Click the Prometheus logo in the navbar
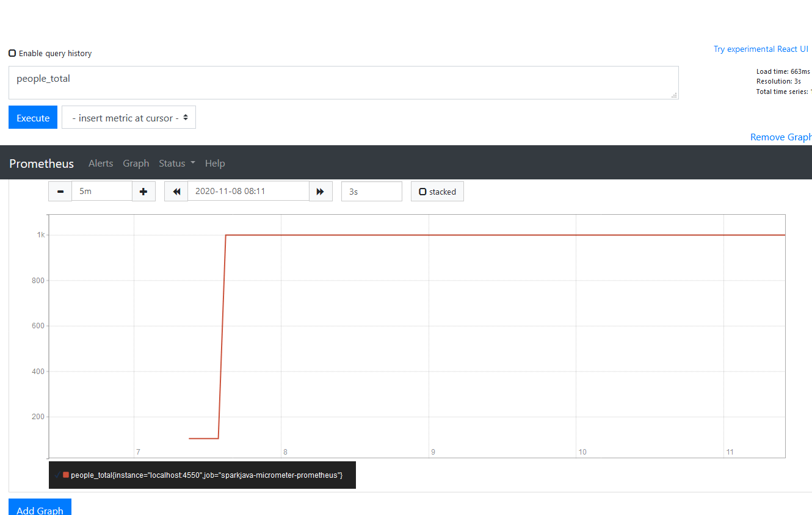The image size is (812, 515). click(41, 163)
